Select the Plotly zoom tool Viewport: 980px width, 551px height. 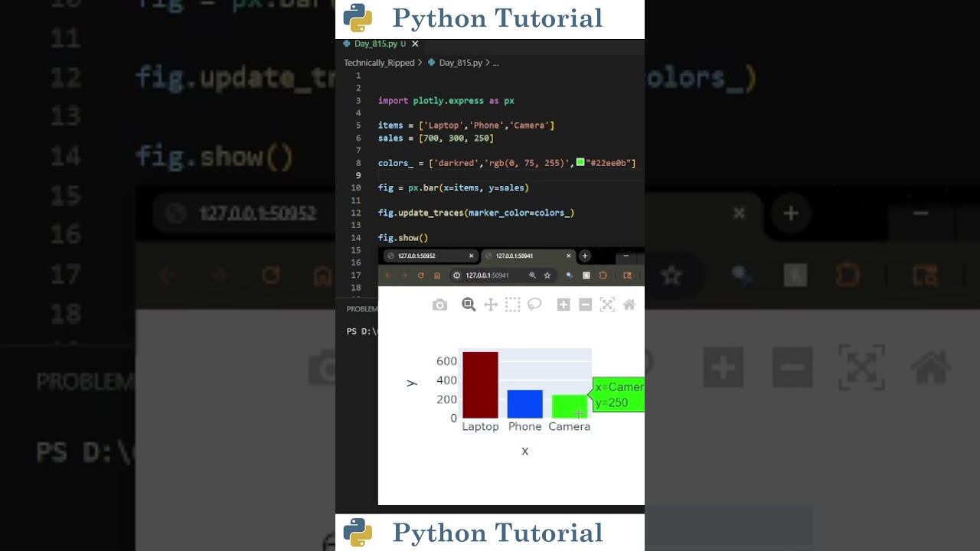tap(469, 305)
